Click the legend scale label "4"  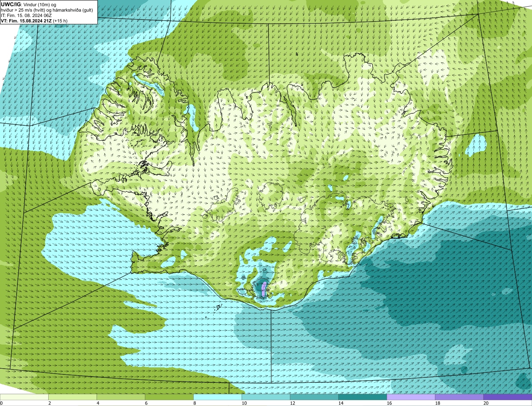(x=98, y=403)
